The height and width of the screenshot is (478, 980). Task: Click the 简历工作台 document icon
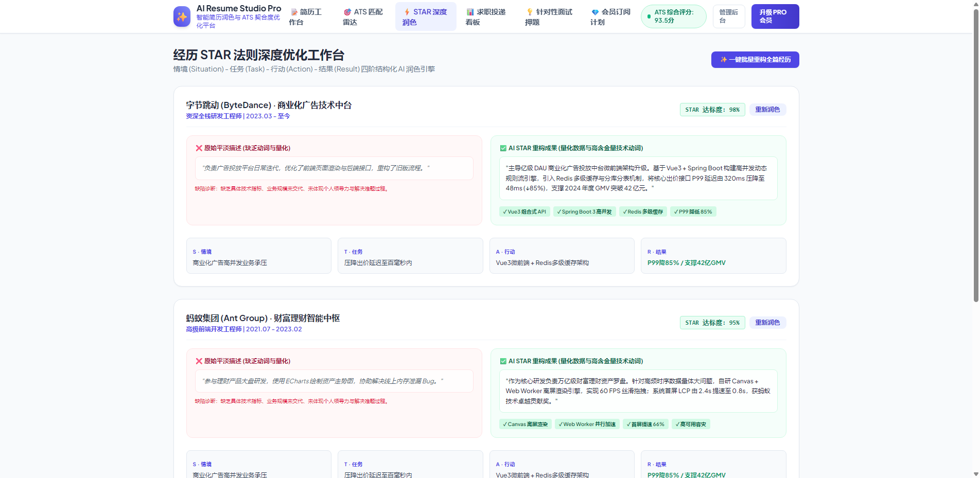pos(294,12)
